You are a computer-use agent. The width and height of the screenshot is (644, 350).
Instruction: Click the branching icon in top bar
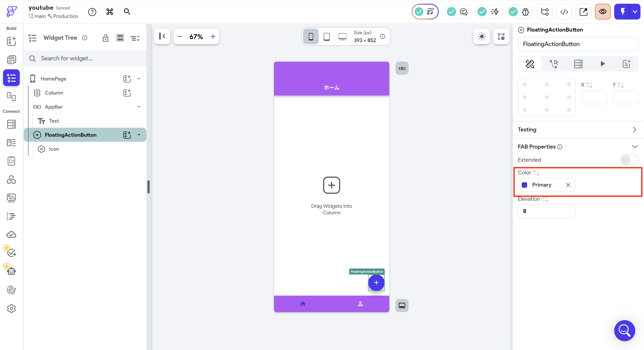tap(545, 12)
